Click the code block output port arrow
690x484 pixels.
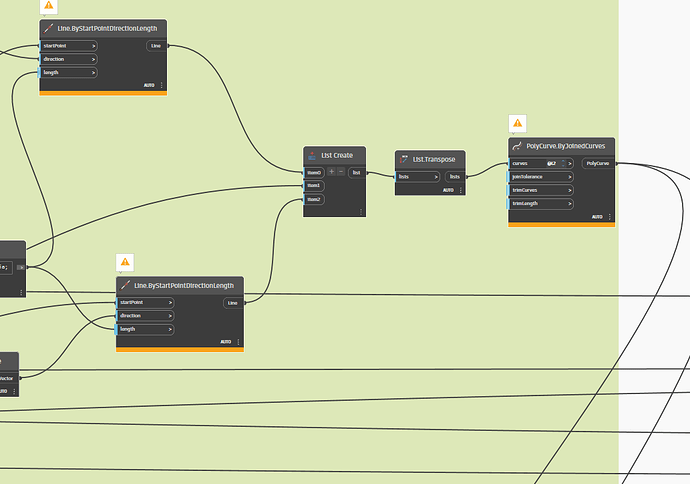tap(21, 267)
